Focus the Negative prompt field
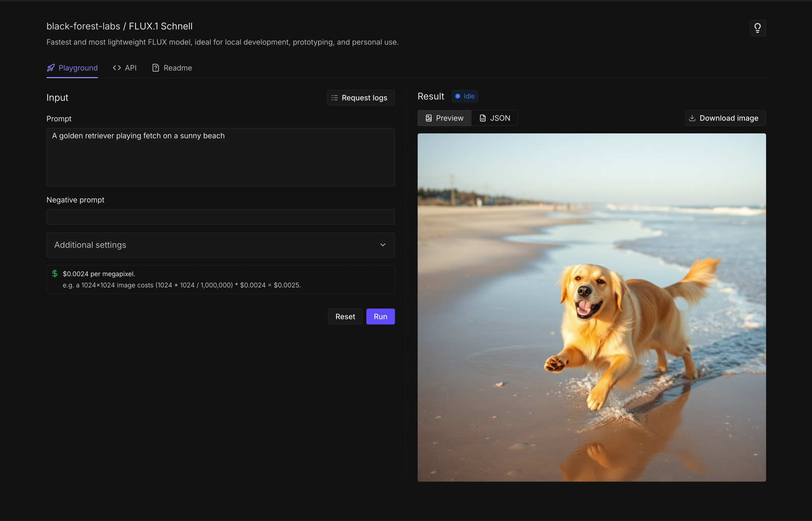 click(x=221, y=217)
